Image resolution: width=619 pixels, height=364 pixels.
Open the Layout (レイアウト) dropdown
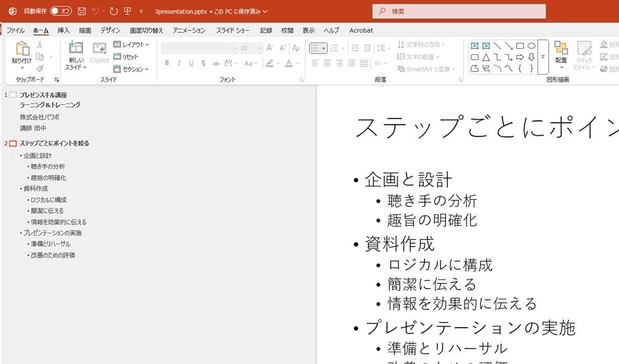(x=131, y=44)
